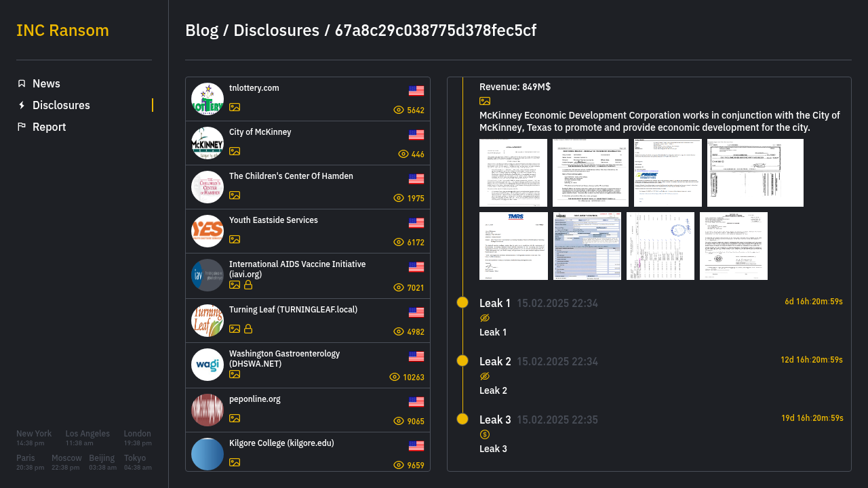The height and width of the screenshot is (488, 868).
Task: Open Washington Gastroenterology (DHSWA.NET) entry
Action: coord(308,365)
